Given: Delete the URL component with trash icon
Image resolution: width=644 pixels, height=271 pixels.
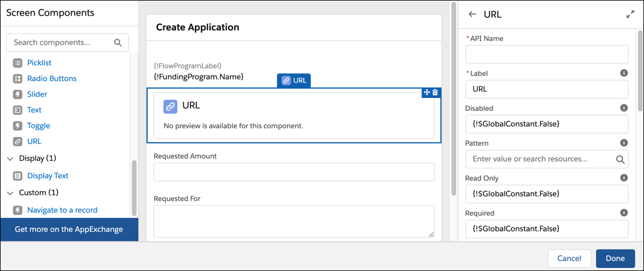Looking at the screenshot, I should tap(435, 93).
